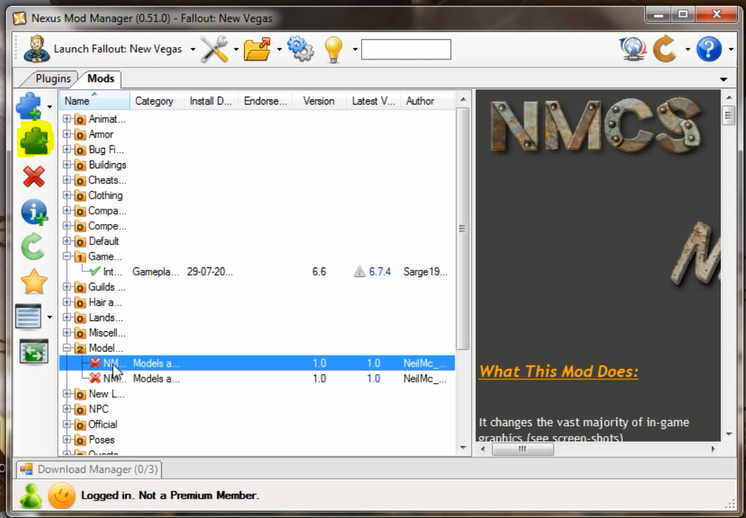This screenshot has height=518, width=746.
Task: Open dropdown arrow beside add mod icon
Action: [49, 107]
